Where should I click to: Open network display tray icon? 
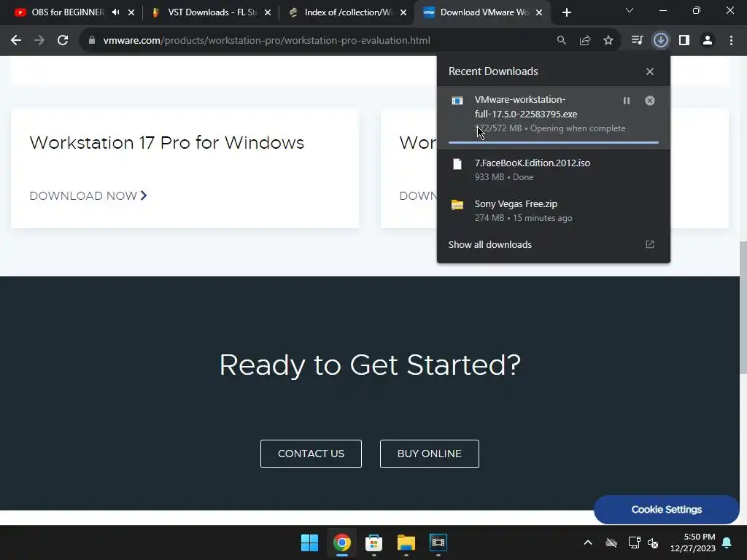[634, 542]
